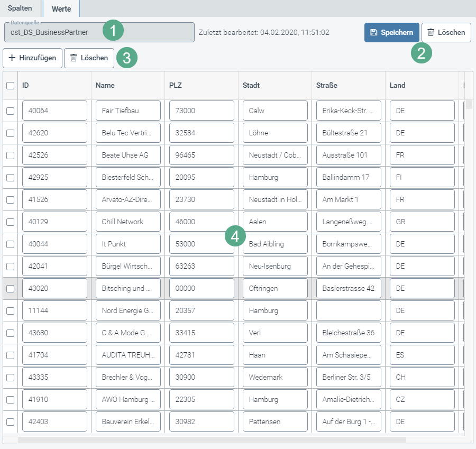Edit the PLZ field with value 96465

pyautogui.click(x=202, y=155)
